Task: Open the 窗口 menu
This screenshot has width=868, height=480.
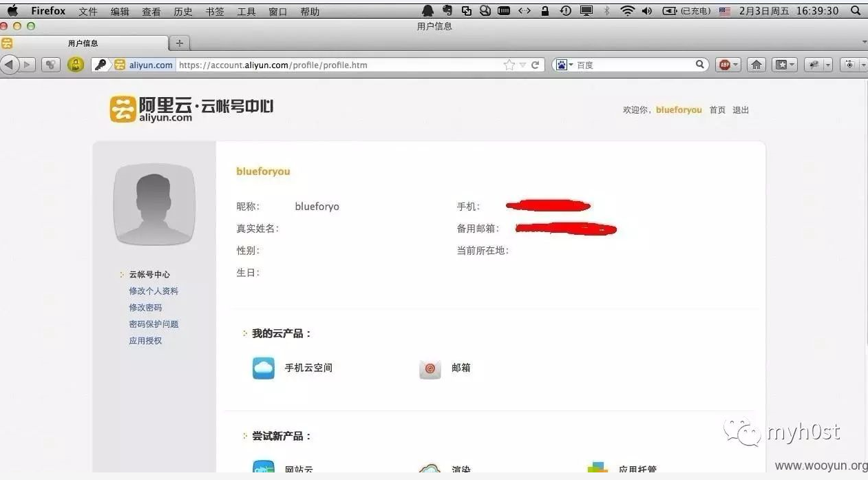Action: [x=278, y=11]
